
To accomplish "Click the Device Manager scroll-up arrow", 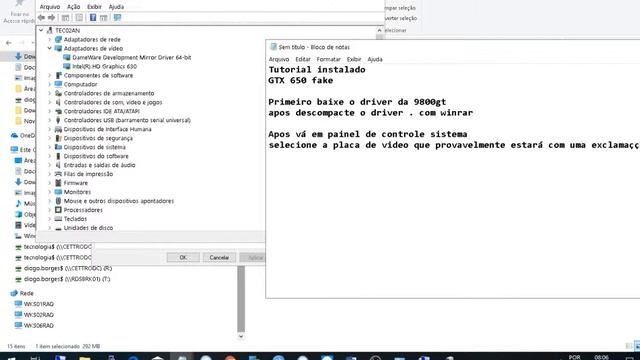I will tap(379, 30).
